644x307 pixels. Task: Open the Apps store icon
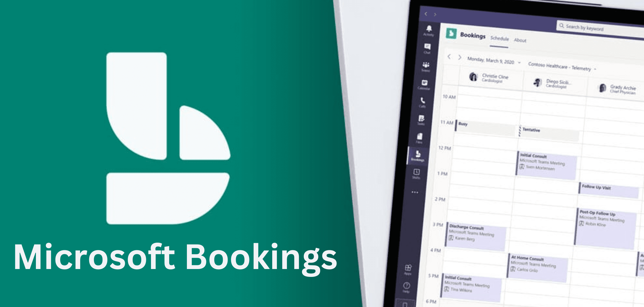(x=408, y=270)
